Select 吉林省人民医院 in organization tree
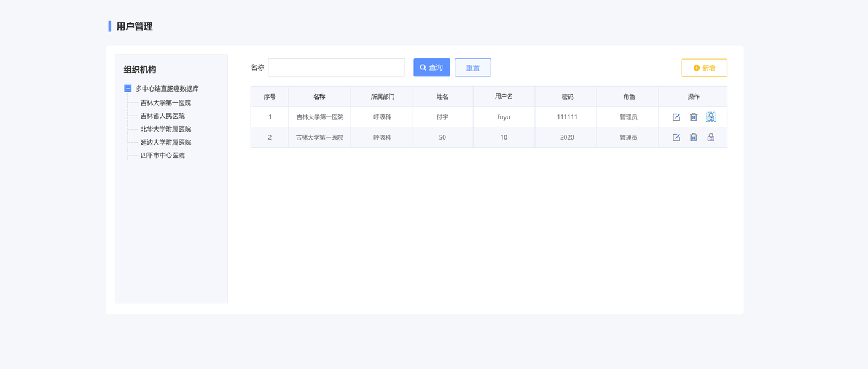 [x=162, y=116]
